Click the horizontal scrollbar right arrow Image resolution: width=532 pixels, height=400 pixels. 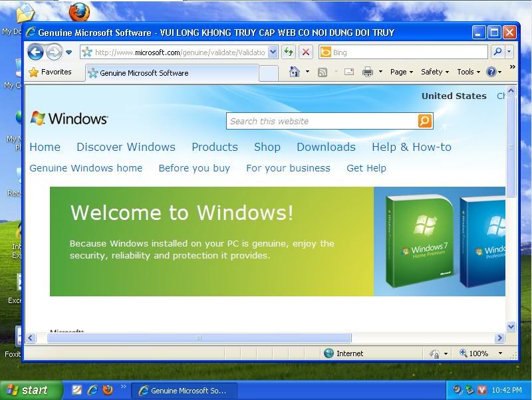(499, 338)
